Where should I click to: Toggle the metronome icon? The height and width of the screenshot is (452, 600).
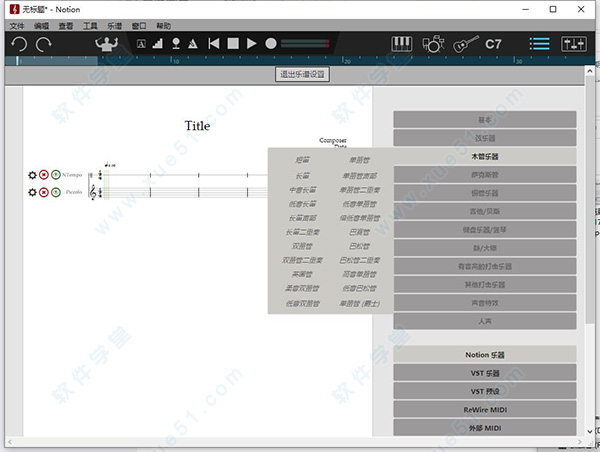(x=193, y=44)
